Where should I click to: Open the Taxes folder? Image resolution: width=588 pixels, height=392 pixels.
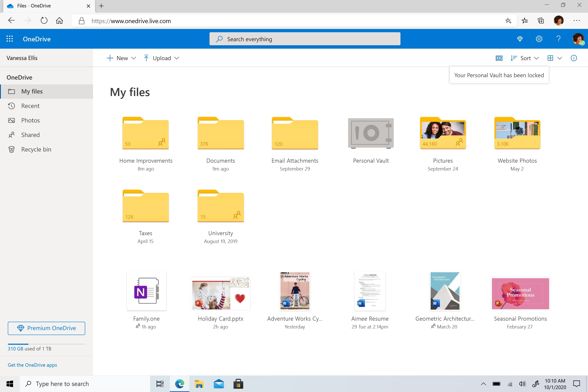(145, 206)
